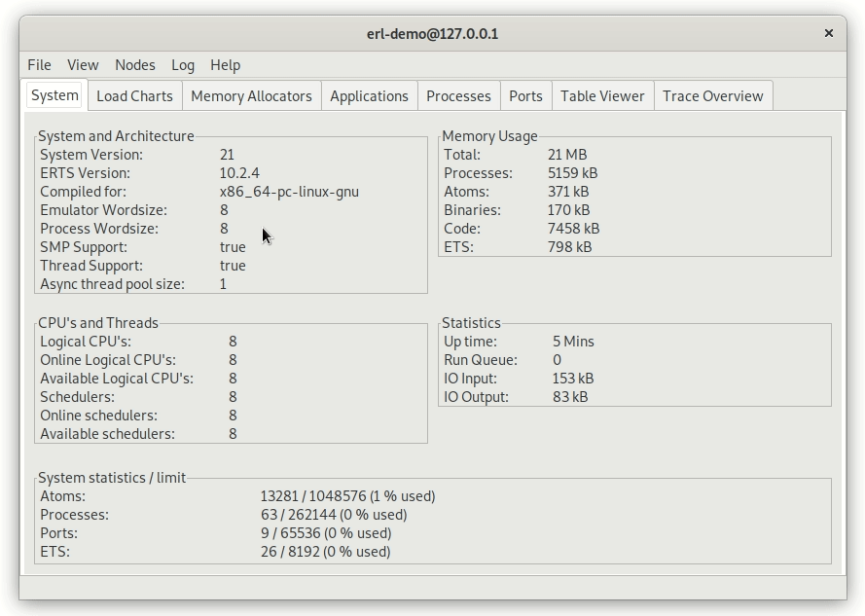
Task: Click the IO Output value 83 kB
Action: (x=570, y=397)
